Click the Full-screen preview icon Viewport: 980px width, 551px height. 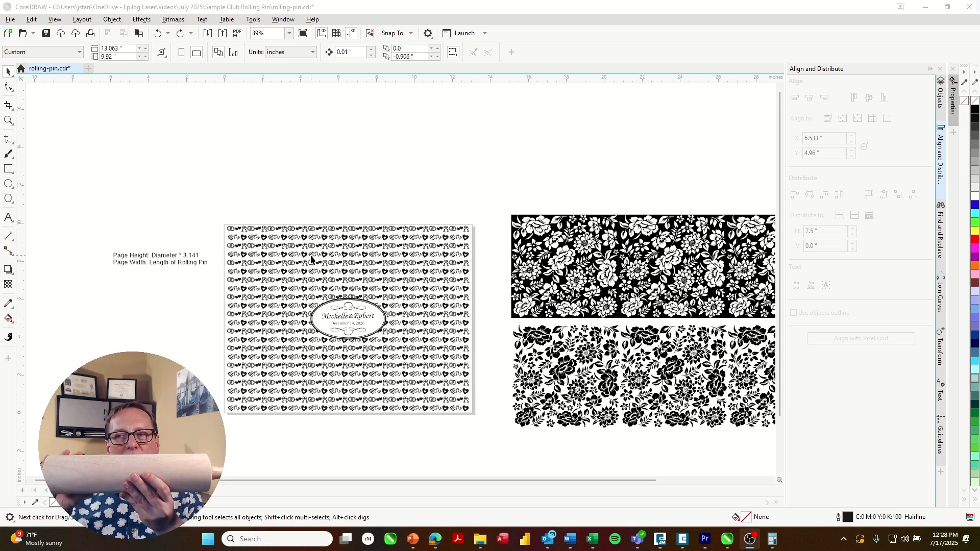[x=303, y=33]
